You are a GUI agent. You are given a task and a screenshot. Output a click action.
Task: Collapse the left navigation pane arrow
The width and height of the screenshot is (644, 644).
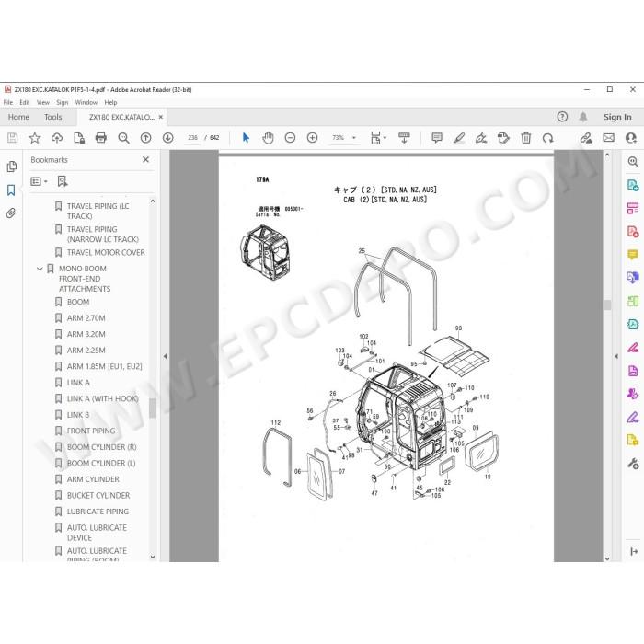[x=165, y=357]
